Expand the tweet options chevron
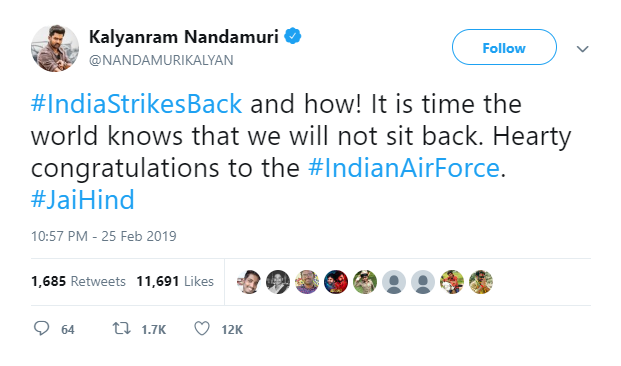Image resolution: width=621 pixels, height=366 pixels. point(582,49)
